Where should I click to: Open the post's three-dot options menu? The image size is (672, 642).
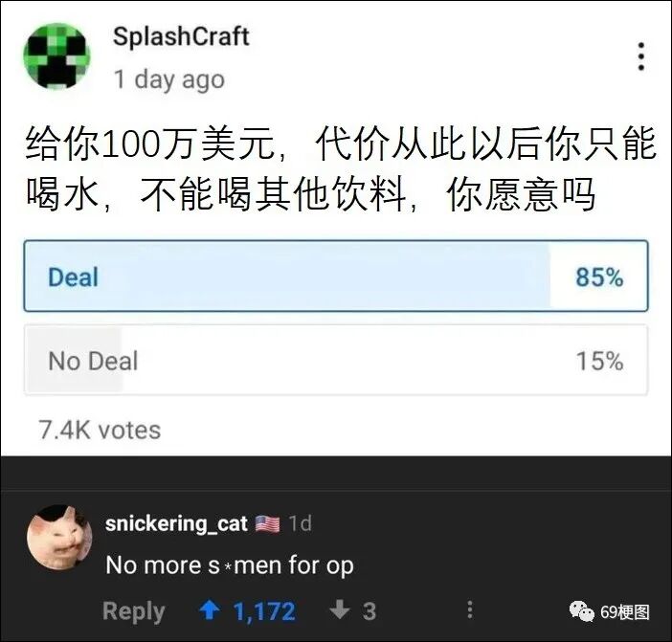tap(641, 56)
